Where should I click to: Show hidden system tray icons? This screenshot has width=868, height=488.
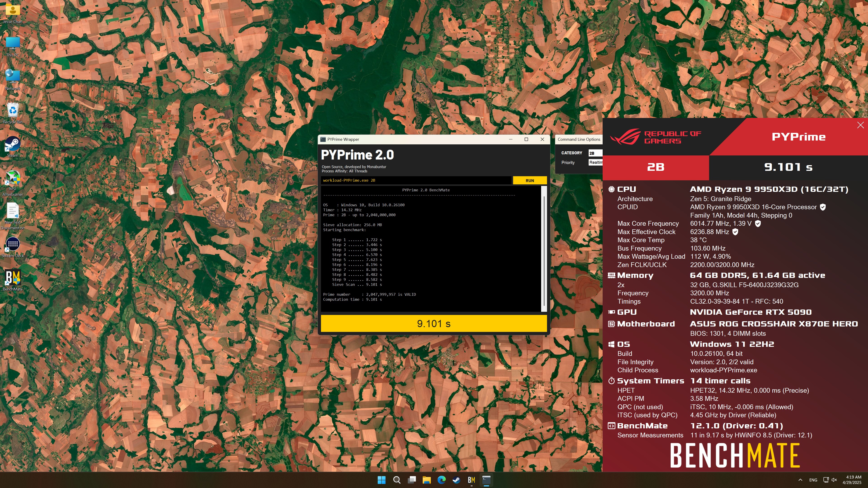coord(800,480)
